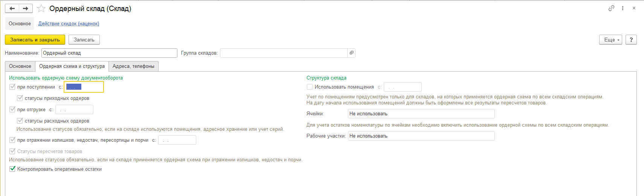This screenshot has height=196, width=644.
Task: Toggle статусы расходных ордеров checkbox
Action: click(x=20, y=121)
